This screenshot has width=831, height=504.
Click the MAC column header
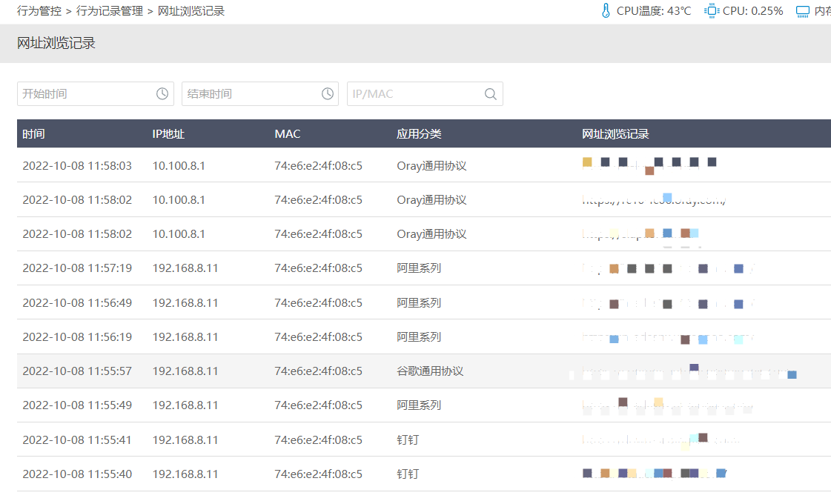click(x=288, y=134)
